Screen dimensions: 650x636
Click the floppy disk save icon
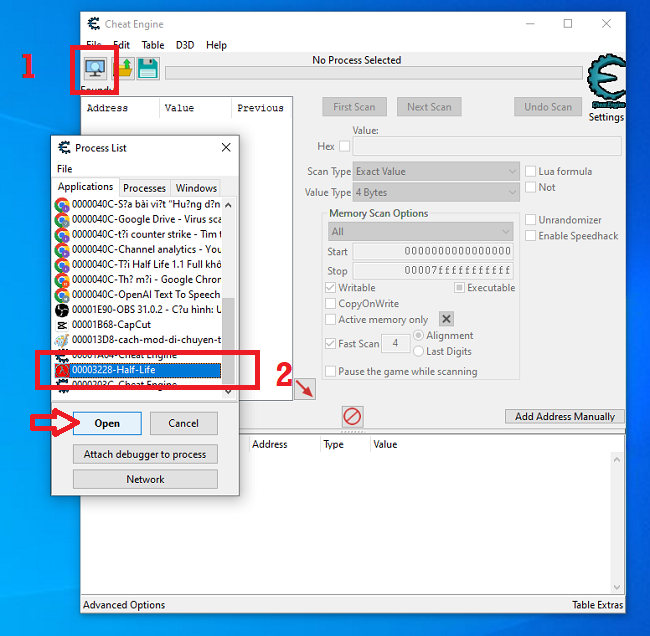pos(148,69)
